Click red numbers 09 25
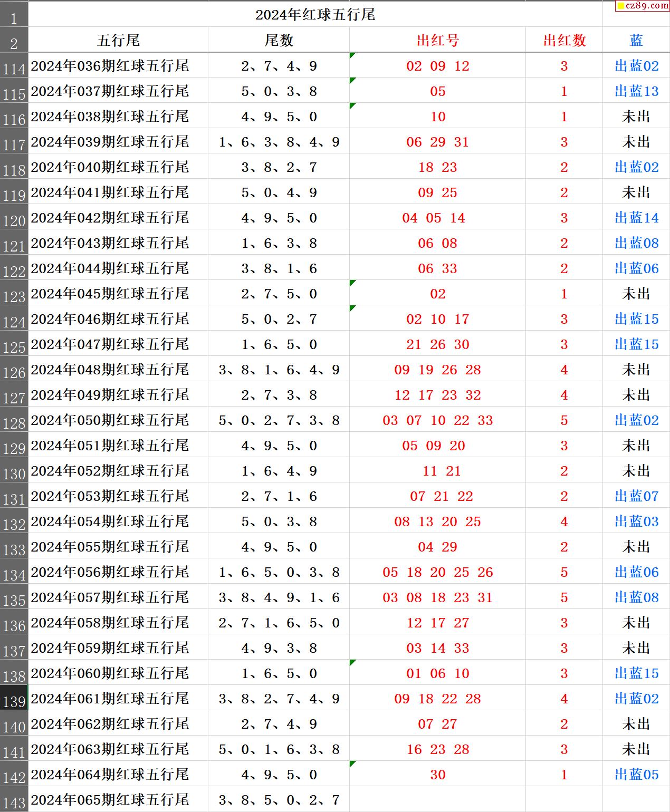This screenshot has height=812, width=670. click(x=437, y=192)
